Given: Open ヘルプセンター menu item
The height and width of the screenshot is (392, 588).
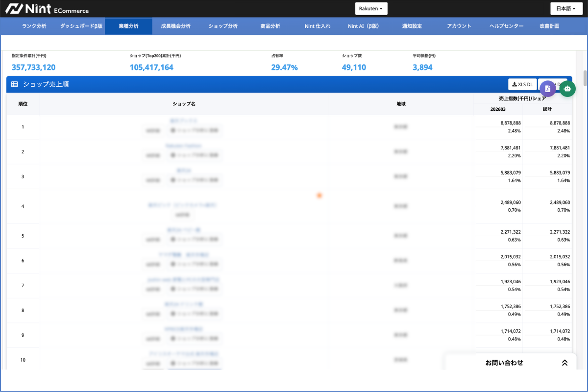Looking at the screenshot, I should pos(507,26).
